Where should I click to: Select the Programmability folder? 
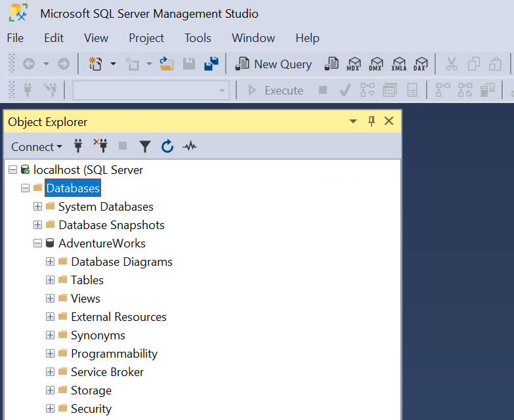pyautogui.click(x=114, y=354)
